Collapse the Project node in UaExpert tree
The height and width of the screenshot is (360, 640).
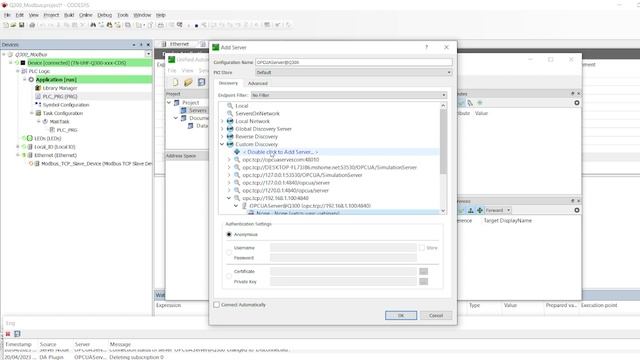click(169, 102)
